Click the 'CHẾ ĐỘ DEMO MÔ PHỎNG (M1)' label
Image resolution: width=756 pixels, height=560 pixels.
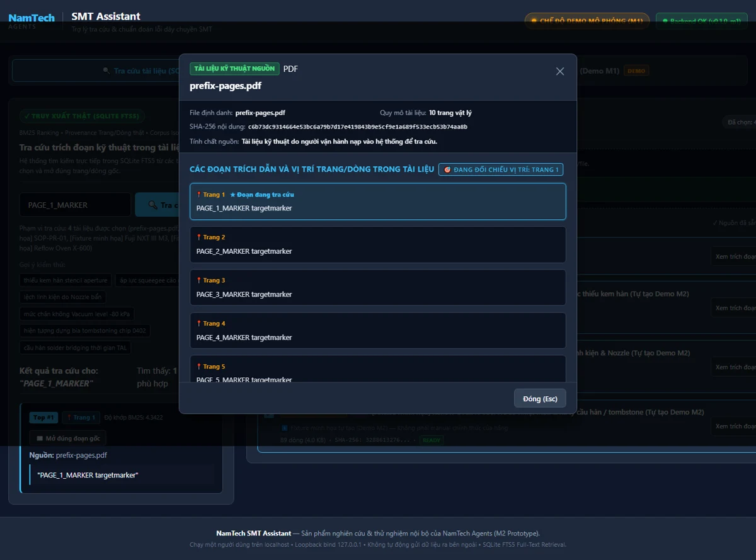pyautogui.click(x=592, y=21)
